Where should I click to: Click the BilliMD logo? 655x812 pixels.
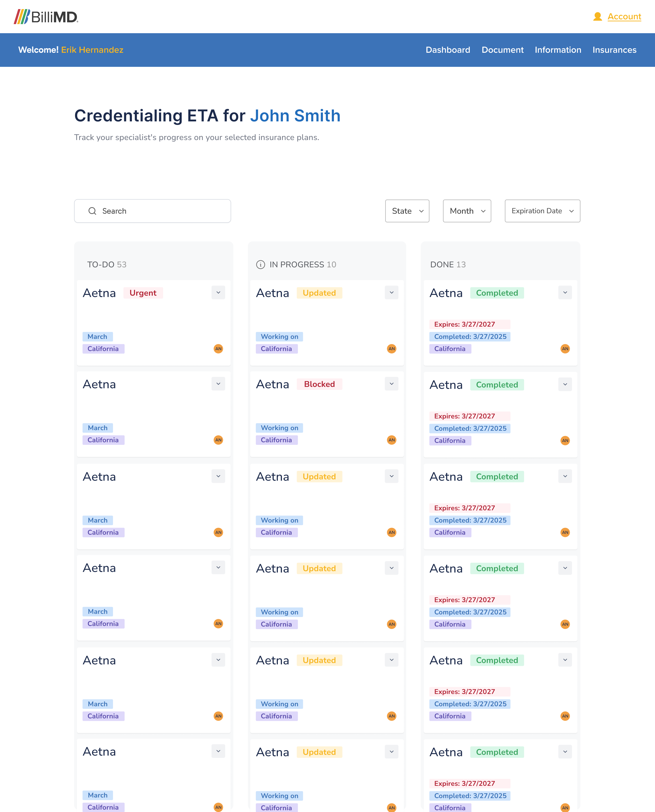point(46,17)
